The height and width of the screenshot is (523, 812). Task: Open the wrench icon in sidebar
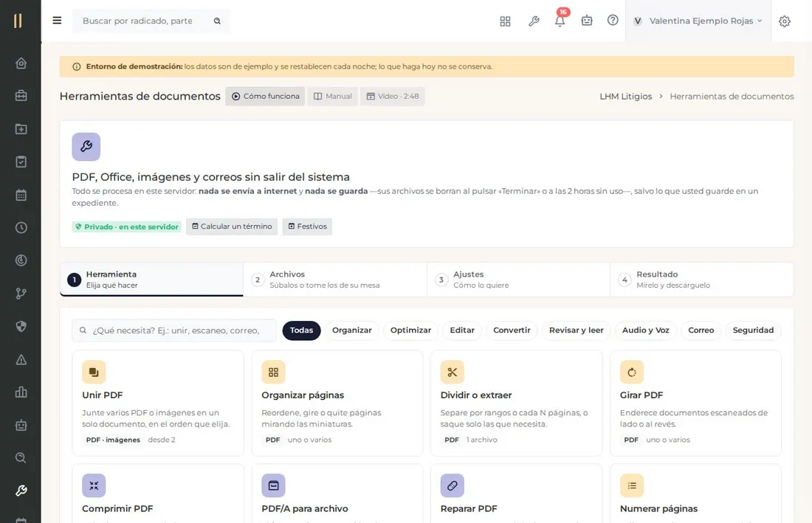point(21,491)
